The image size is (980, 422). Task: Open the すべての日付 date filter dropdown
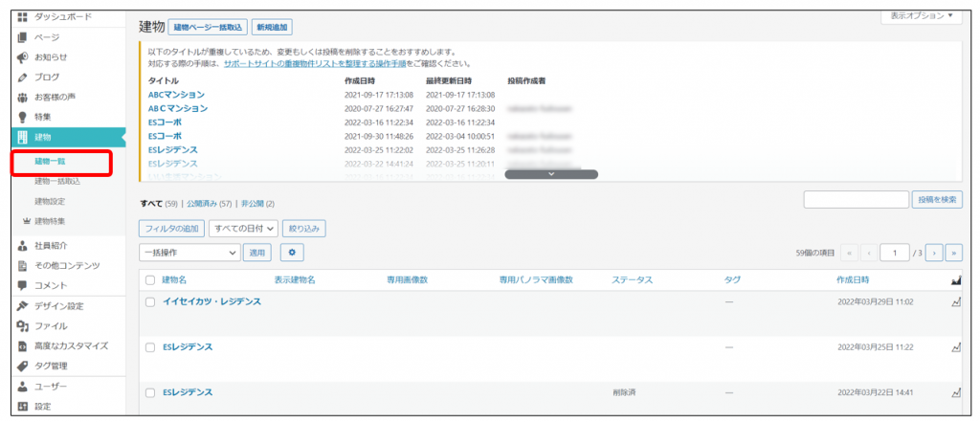click(x=243, y=229)
